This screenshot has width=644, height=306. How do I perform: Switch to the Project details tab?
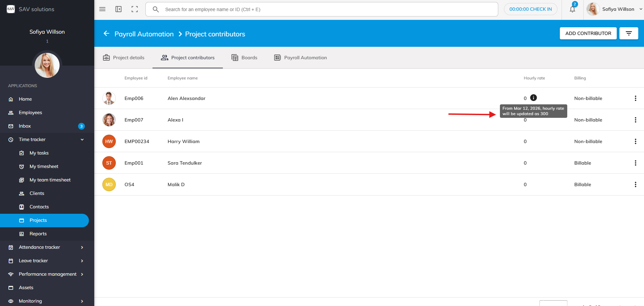[124, 58]
